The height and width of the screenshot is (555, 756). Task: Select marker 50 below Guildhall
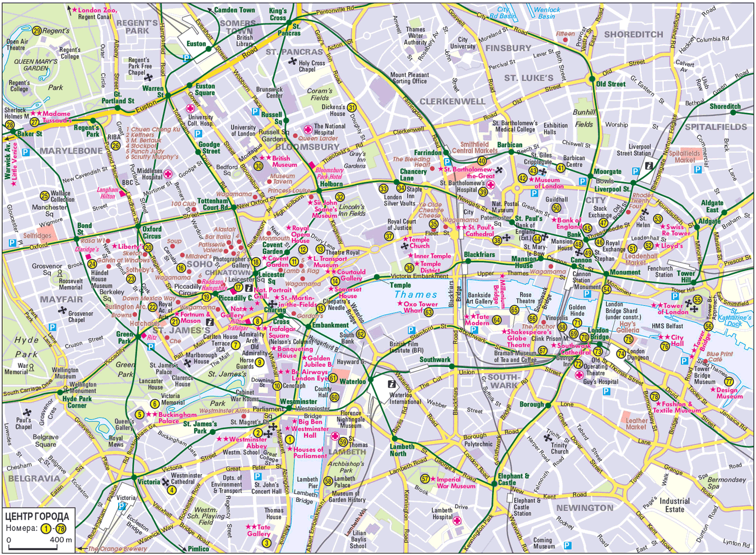click(556, 208)
